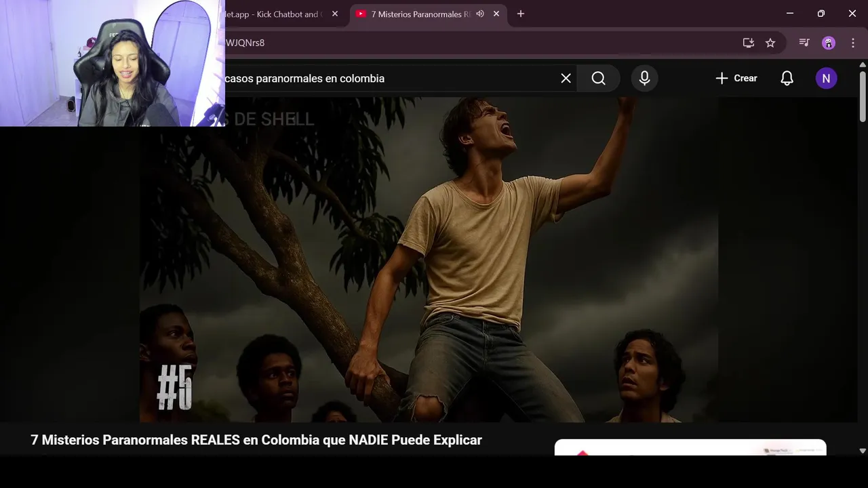
Task: Start voice search with microphone icon
Action: pyautogui.click(x=644, y=79)
